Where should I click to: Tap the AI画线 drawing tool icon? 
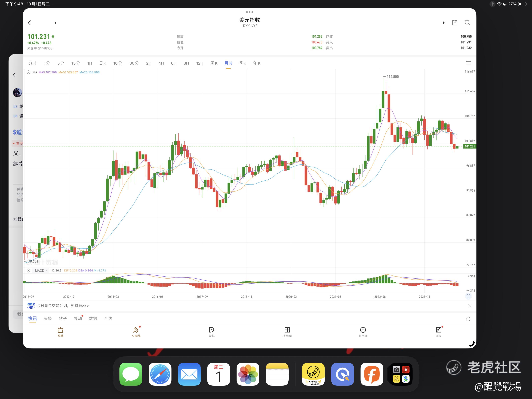pyautogui.click(x=136, y=330)
